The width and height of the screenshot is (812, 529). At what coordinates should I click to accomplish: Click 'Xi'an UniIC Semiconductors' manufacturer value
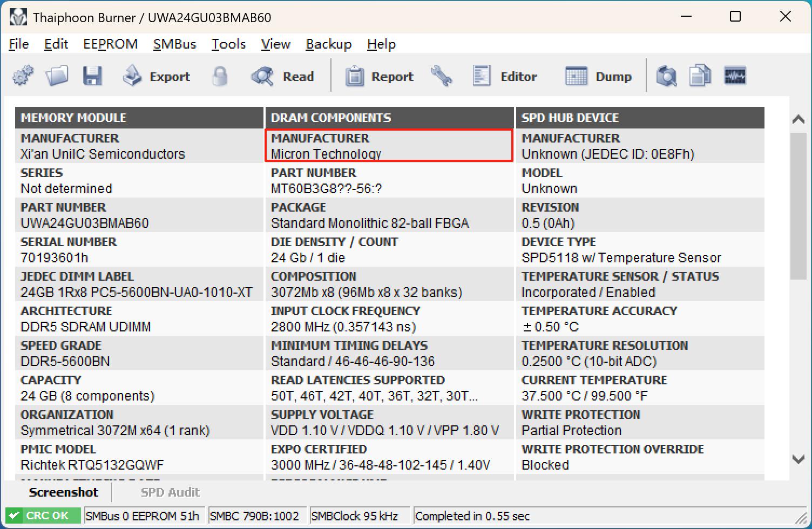[103, 154]
